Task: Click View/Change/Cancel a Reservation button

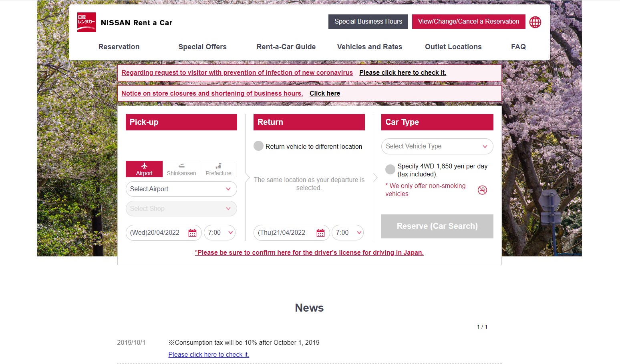Action: click(468, 22)
